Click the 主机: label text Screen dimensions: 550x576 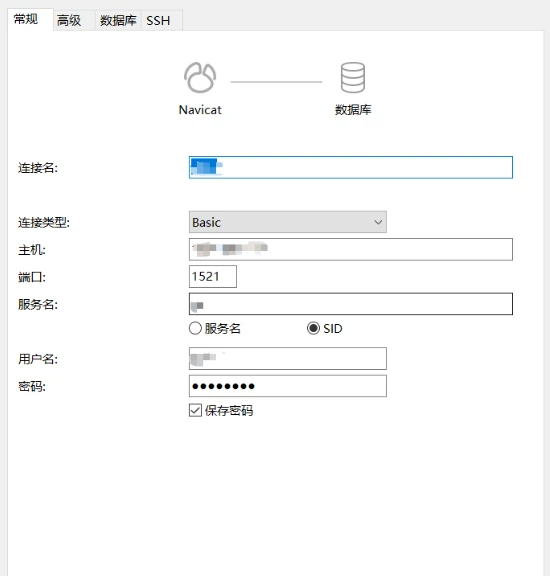pyautogui.click(x=32, y=250)
